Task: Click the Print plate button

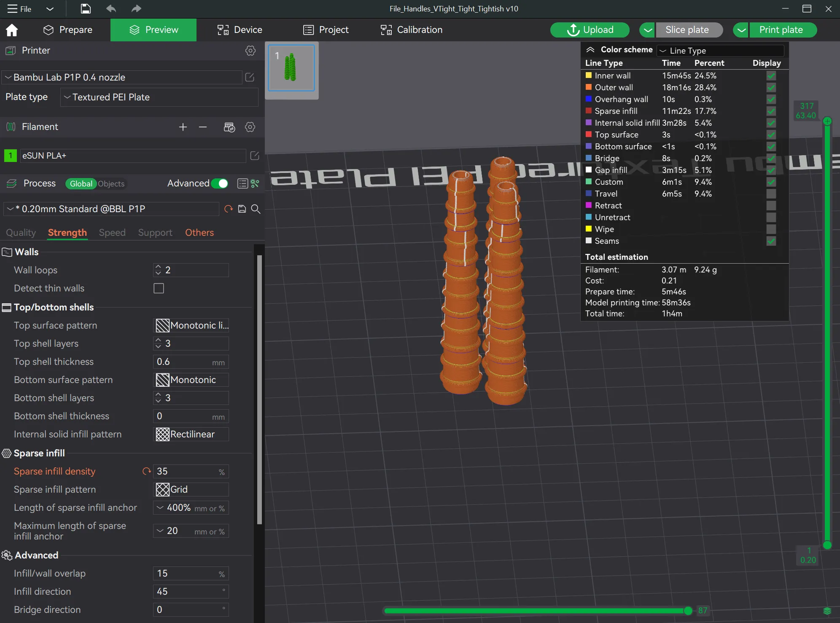Action: pos(781,30)
